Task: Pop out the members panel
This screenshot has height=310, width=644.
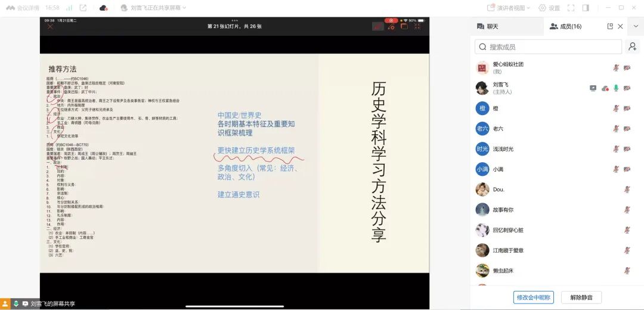Action: [610, 26]
